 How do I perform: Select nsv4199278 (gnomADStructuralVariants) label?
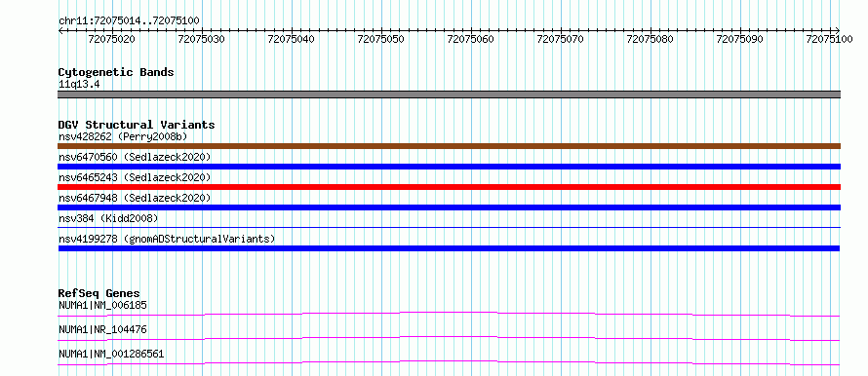pyautogui.click(x=167, y=239)
